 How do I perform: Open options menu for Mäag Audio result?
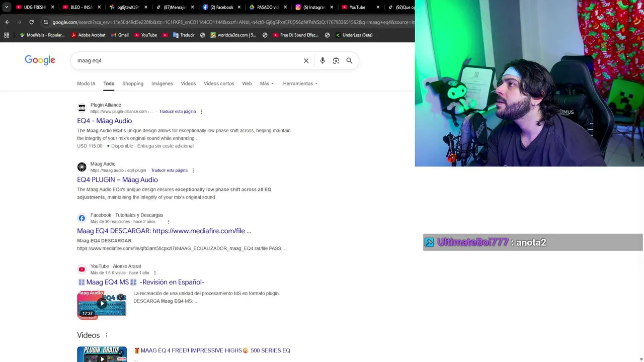(193, 170)
